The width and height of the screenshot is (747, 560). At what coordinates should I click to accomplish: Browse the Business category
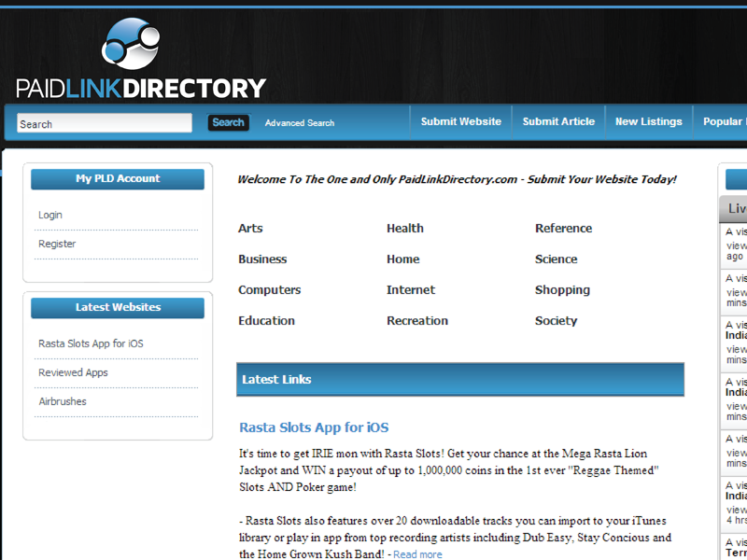point(262,259)
